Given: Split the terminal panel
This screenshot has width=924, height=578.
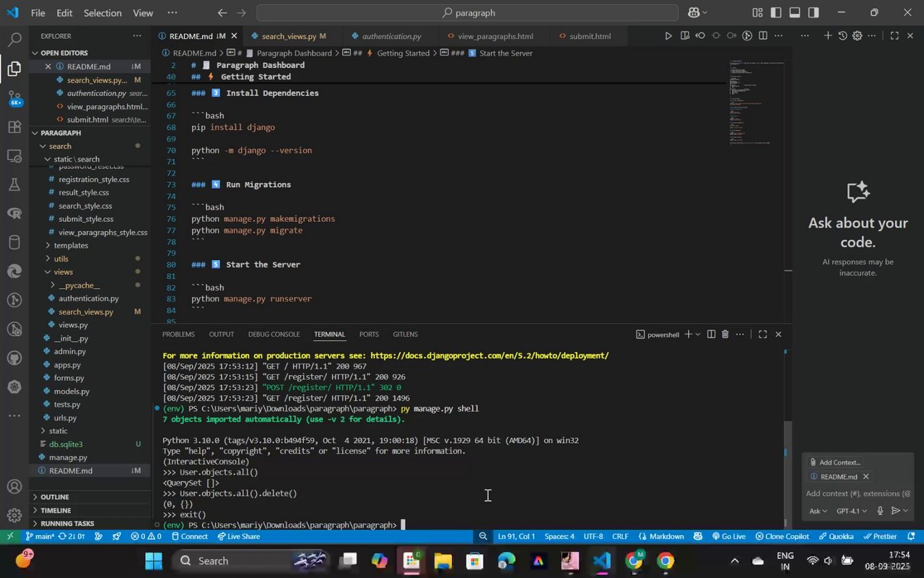Looking at the screenshot, I should pyautogui.click(x=711, y=335).
